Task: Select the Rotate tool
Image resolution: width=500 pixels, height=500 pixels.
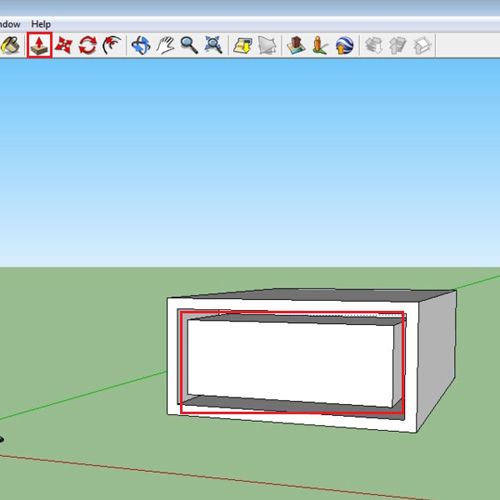Action: [88, 45]
